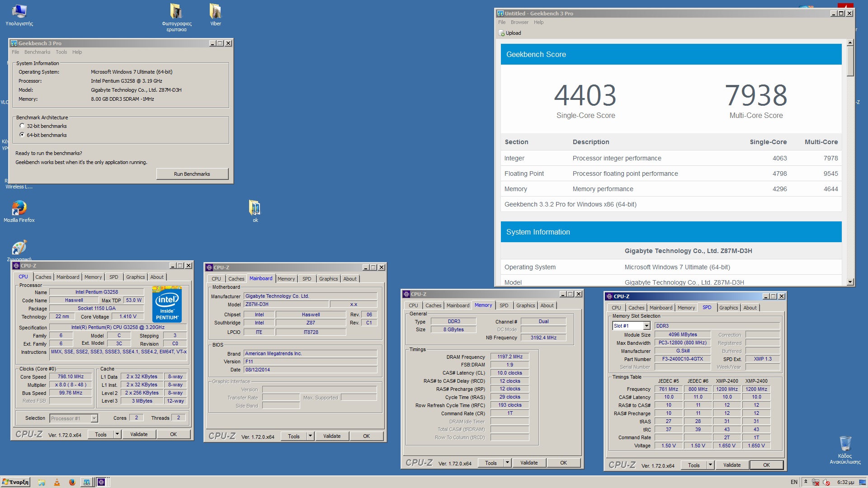Screen dimensions: 868x488
Task: Expand Tools dropdown arrow in CPU-Z SPD window
Action: coord(710,465)
